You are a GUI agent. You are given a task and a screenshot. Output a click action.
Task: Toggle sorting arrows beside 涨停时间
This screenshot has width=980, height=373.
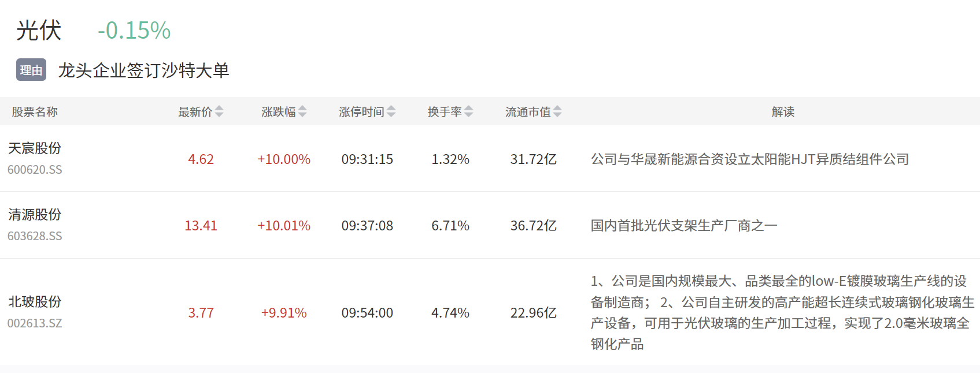click(x=391, y=111)
